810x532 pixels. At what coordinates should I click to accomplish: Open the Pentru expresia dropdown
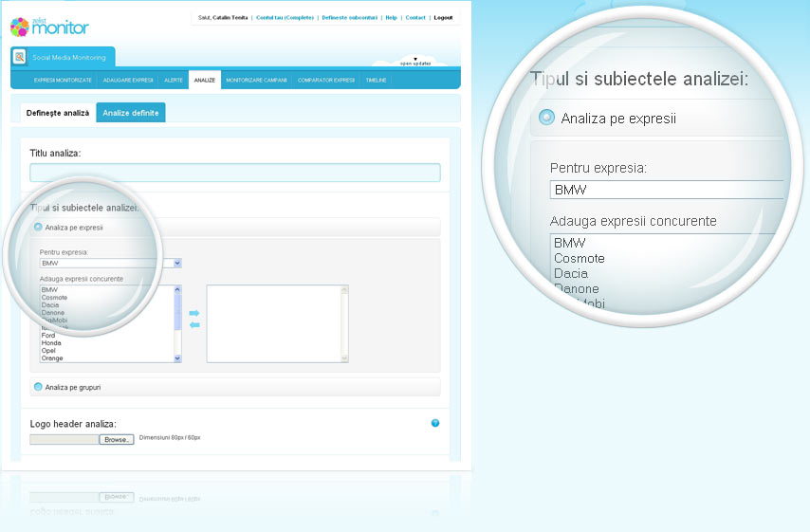177,263
